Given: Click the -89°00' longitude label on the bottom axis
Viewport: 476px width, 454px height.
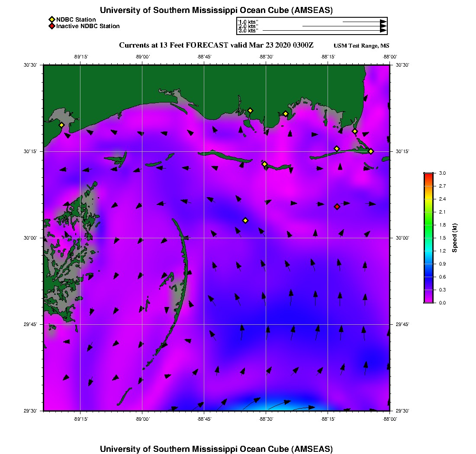Looking at the screenshot, I should pos(142,419).
